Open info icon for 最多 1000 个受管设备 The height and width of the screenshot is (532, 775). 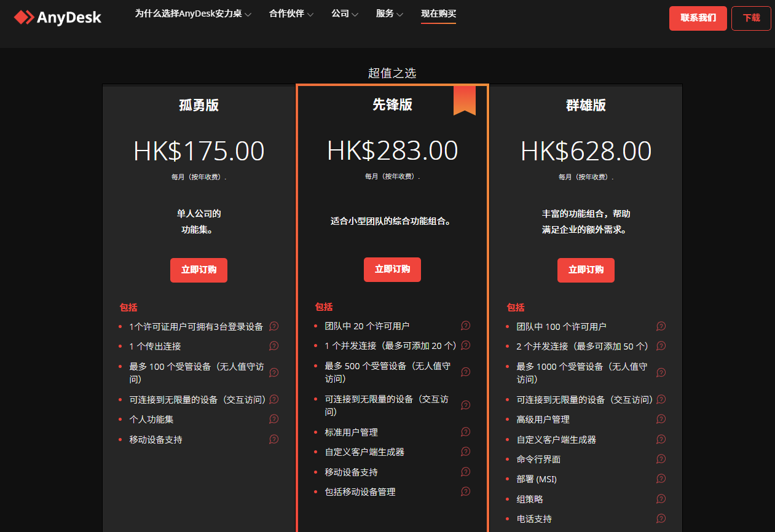coord(661,372)
